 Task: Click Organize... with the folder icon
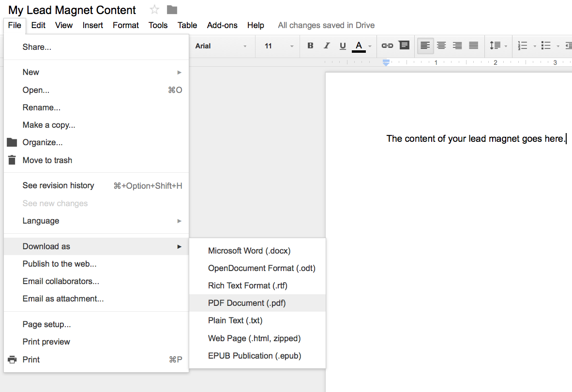96,143
